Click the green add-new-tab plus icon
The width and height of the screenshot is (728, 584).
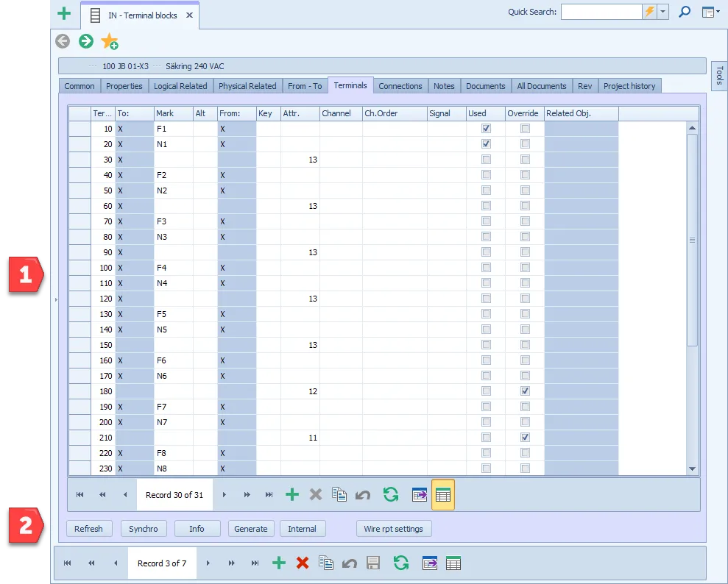click(x=64, y=14)
